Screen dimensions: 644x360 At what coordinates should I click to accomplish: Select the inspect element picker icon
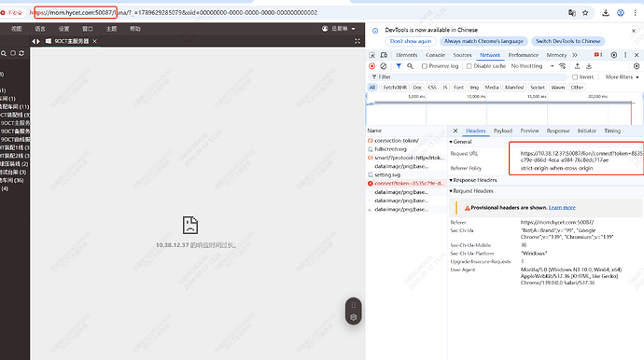(372, 55)
